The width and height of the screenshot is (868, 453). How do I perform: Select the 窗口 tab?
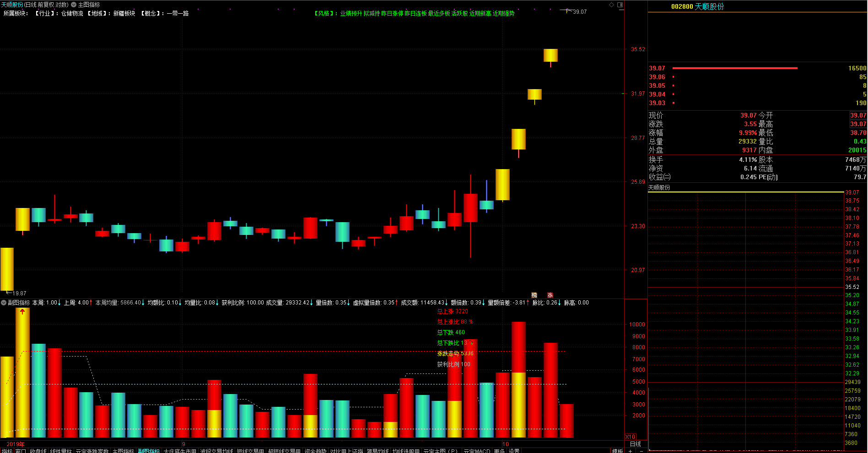(x=21, y=451)
